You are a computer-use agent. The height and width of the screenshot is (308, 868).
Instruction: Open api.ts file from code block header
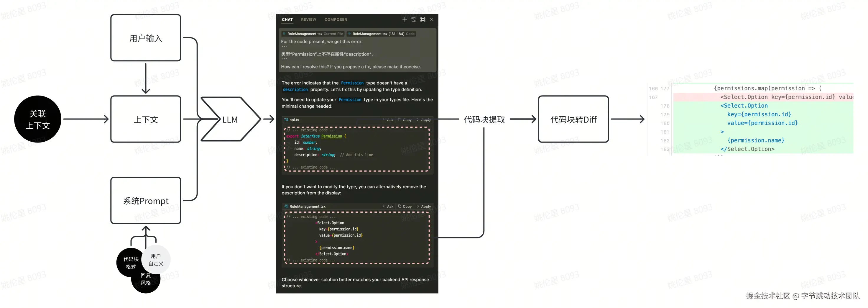pos(294,119)
